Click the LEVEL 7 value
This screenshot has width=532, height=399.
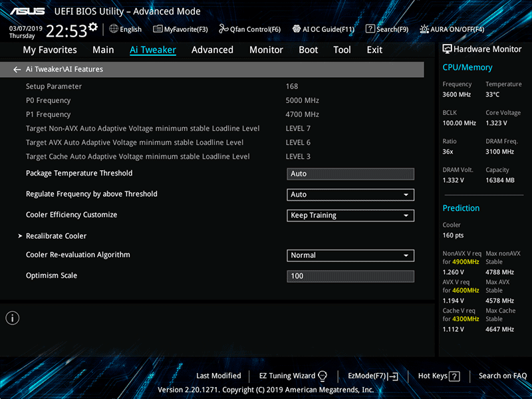pos(298,128)
